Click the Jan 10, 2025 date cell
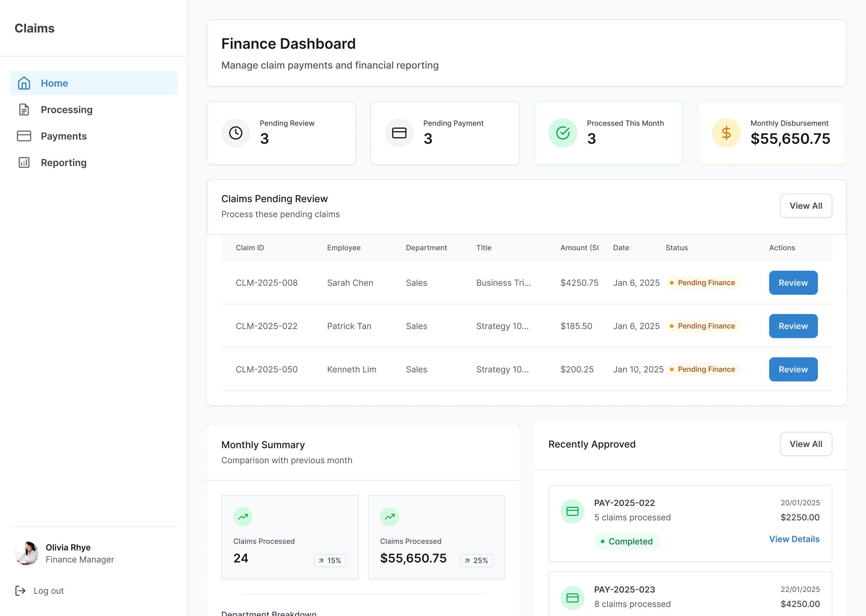This screenshot has width=866, height=616. [638, 369]
